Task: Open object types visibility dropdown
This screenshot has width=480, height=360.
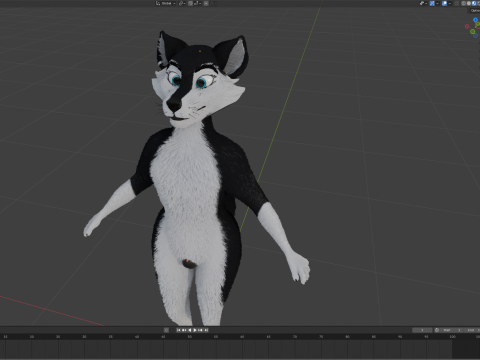Action: click(423, 3)
